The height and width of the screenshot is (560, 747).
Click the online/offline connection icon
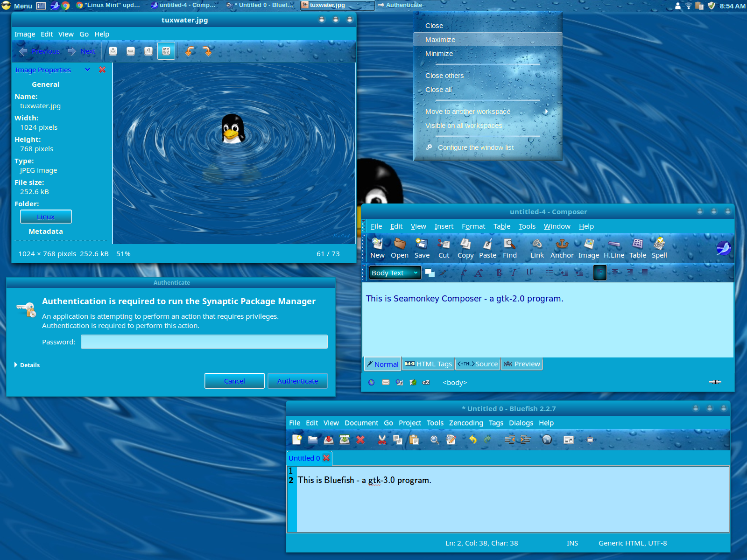(715, 382)
